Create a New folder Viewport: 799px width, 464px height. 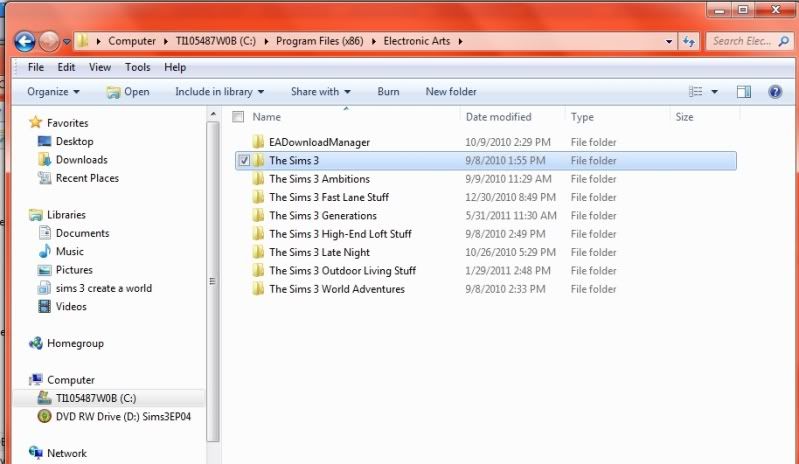[x=451, y=92]
